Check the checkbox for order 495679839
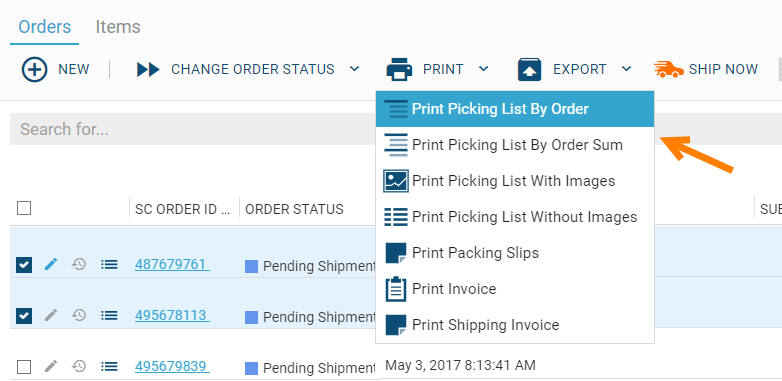This screenshot has height=381, width=782. click(x=24, y=367)
